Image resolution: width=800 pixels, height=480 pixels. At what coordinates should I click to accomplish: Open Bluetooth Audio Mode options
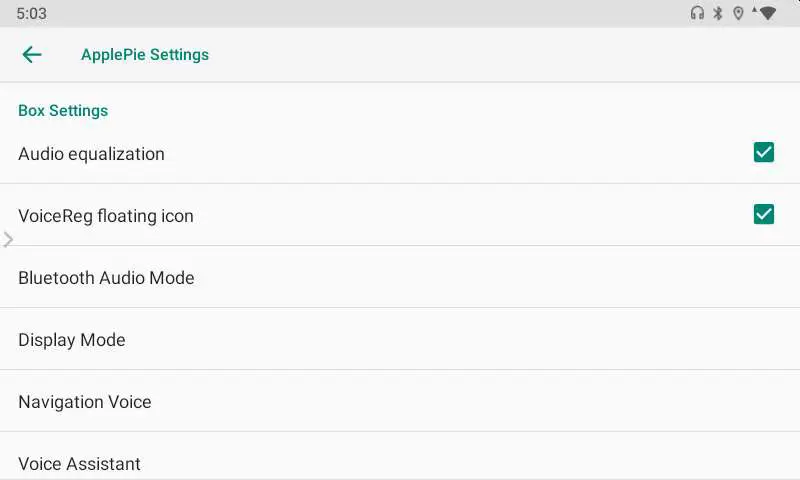click(x=106, y=278)
